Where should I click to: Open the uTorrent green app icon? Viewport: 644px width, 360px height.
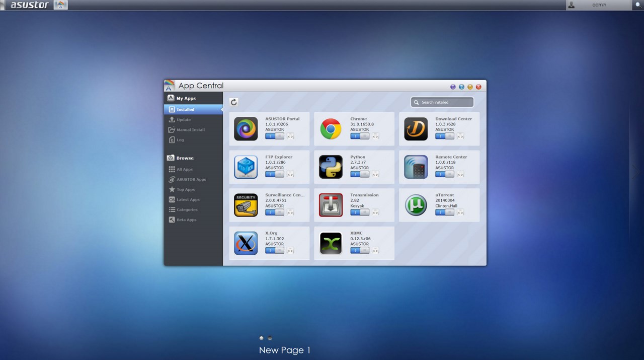click(416, 205)
